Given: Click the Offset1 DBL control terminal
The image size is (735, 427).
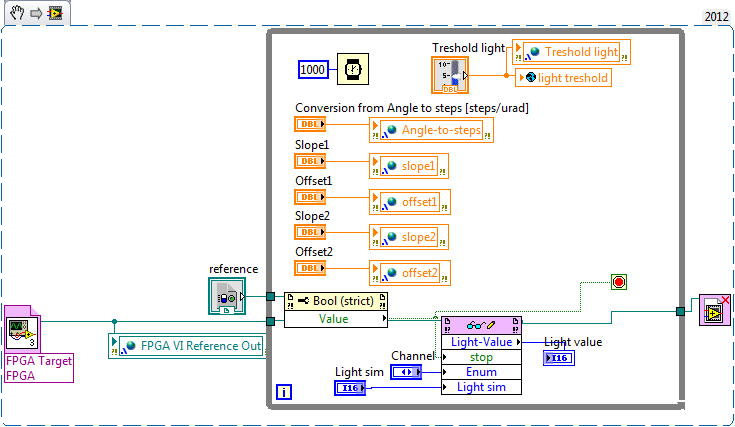Looking at the screenshot, I should 310,197.
